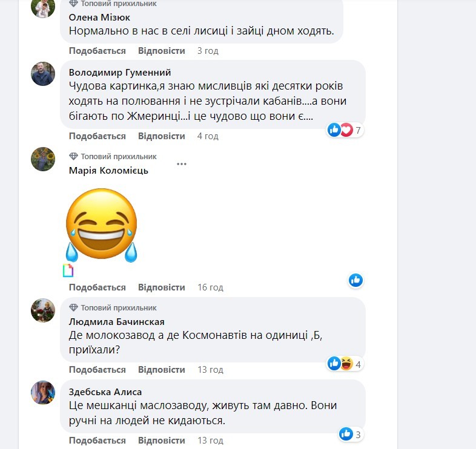Open Олена Мізюк's profile name link

pyautogui.click(x=99, y=18)
